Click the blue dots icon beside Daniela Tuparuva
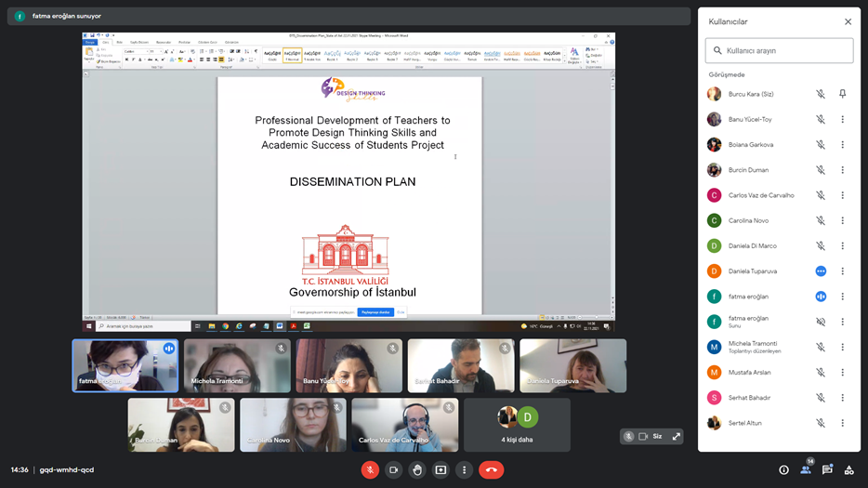 pyautogui.click(x=821, y=270)
